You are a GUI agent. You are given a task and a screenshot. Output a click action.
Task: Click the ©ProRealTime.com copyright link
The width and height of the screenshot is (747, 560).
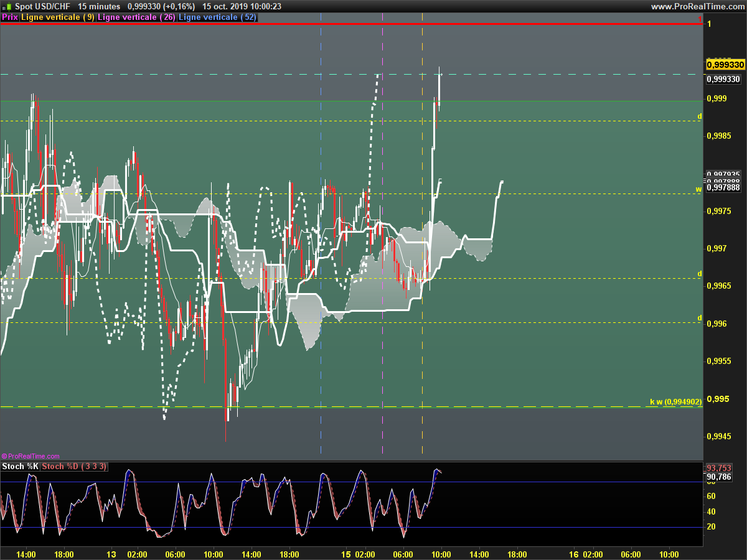[31, 457]
